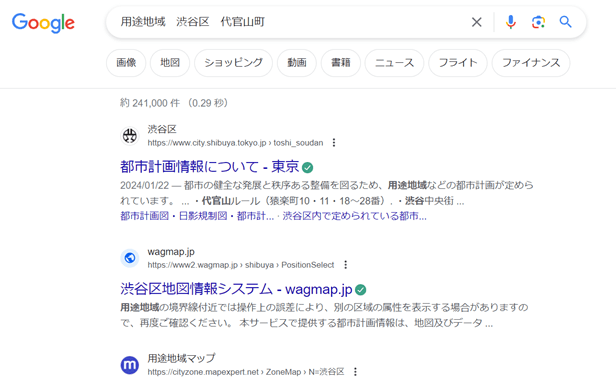
Task: Click the blue magnifier search icon
Action: coord(565,22)
